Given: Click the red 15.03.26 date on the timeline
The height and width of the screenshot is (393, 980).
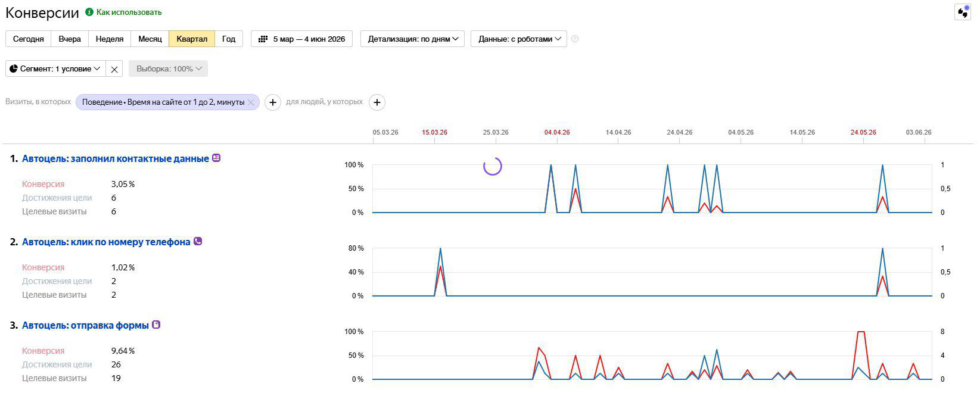Looking at the screenshot, I should point(434,132).
